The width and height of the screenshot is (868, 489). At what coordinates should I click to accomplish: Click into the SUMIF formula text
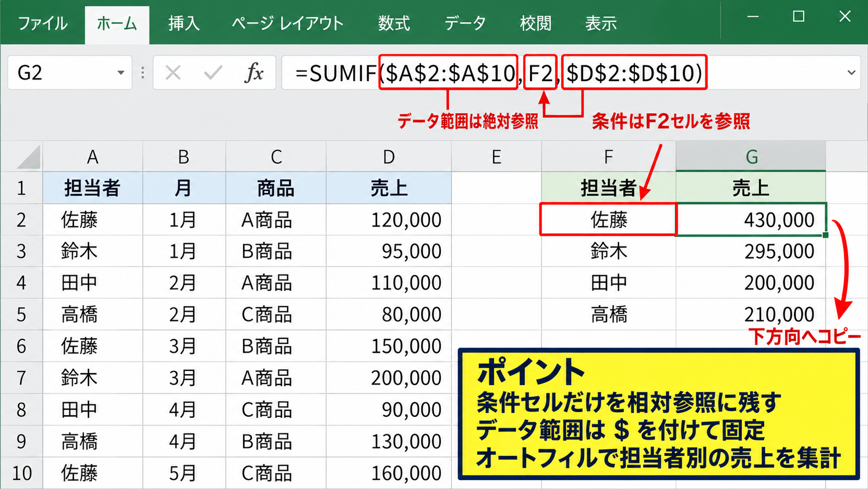(x=498, y=73)
